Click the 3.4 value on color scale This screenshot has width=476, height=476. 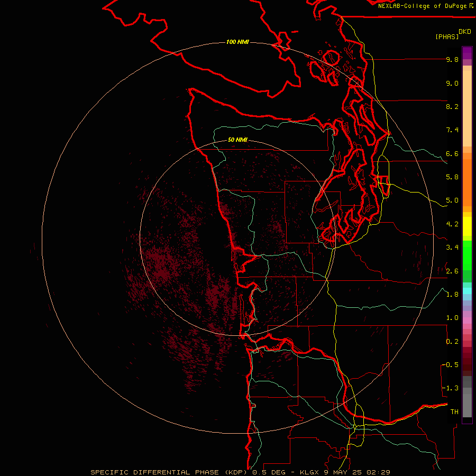pos(452,248)
